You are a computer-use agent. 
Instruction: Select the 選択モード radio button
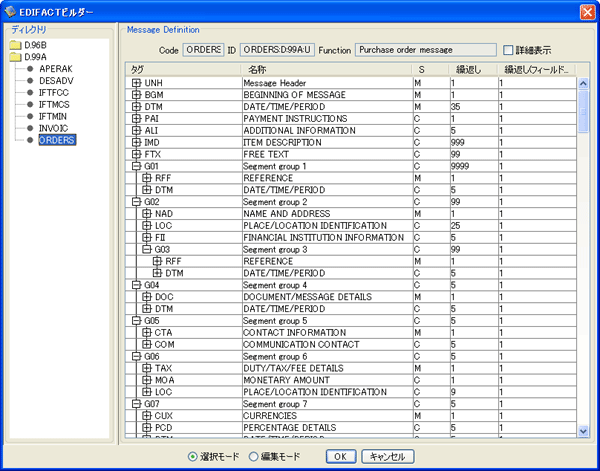click(193, 456)
